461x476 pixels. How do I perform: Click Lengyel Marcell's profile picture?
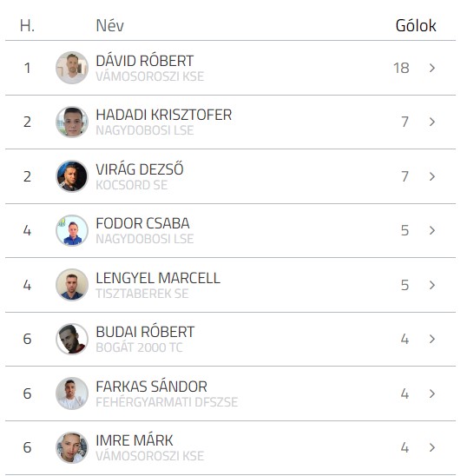[72, 285]
